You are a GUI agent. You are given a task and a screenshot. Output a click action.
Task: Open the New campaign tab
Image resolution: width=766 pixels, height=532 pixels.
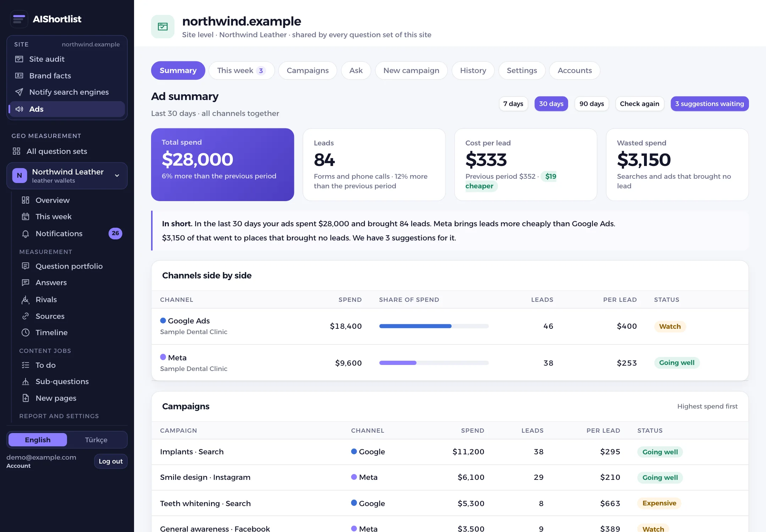[411, 70]
